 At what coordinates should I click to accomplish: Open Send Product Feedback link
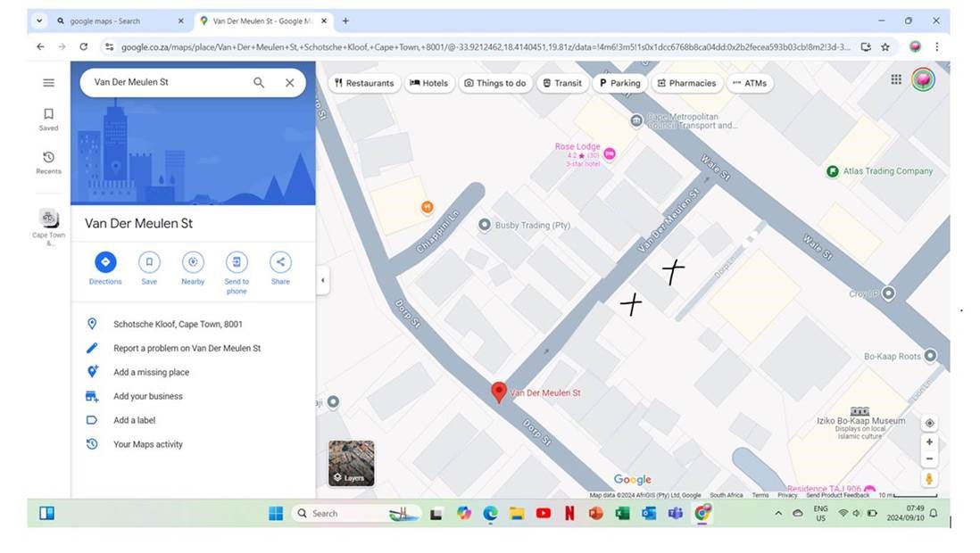pos(837,495)
